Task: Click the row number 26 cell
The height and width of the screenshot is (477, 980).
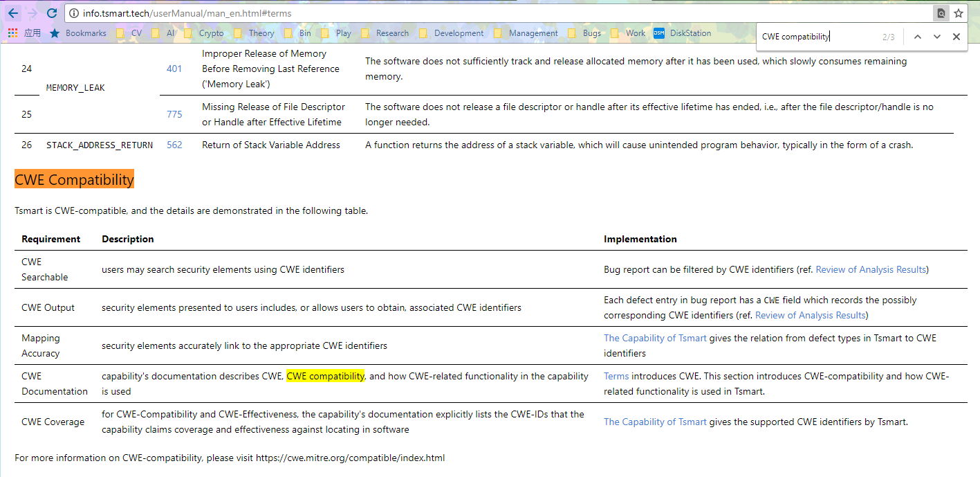Action: (x=26, y=145)
